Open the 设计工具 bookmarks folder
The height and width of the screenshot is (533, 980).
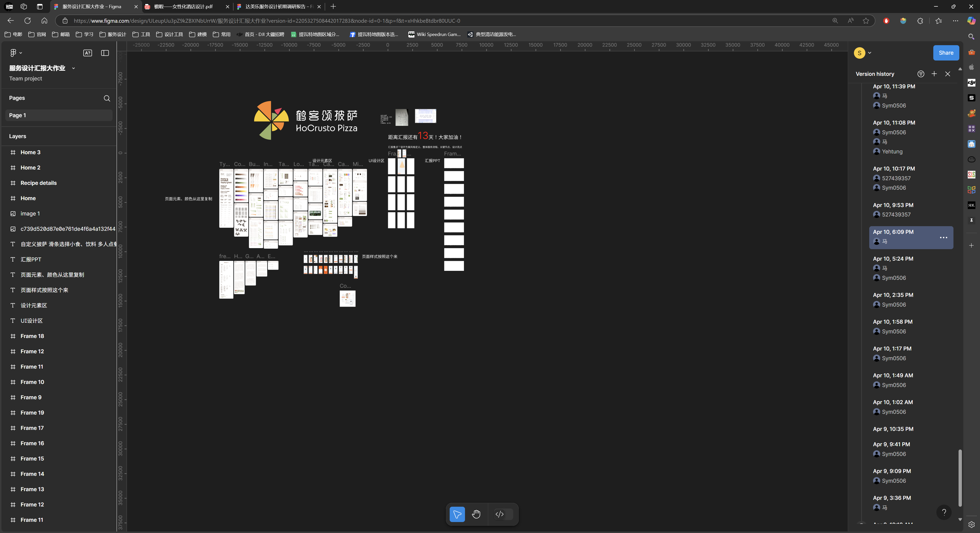point(169,34)
